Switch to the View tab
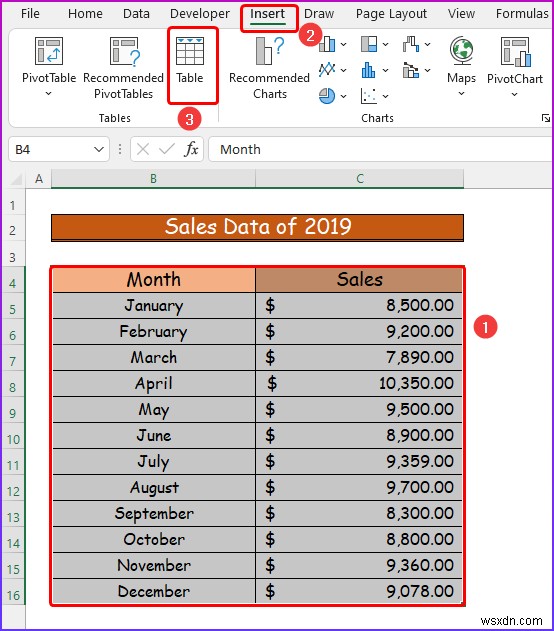The height and width of the screenshot is (631, 554). coord(461,13)
